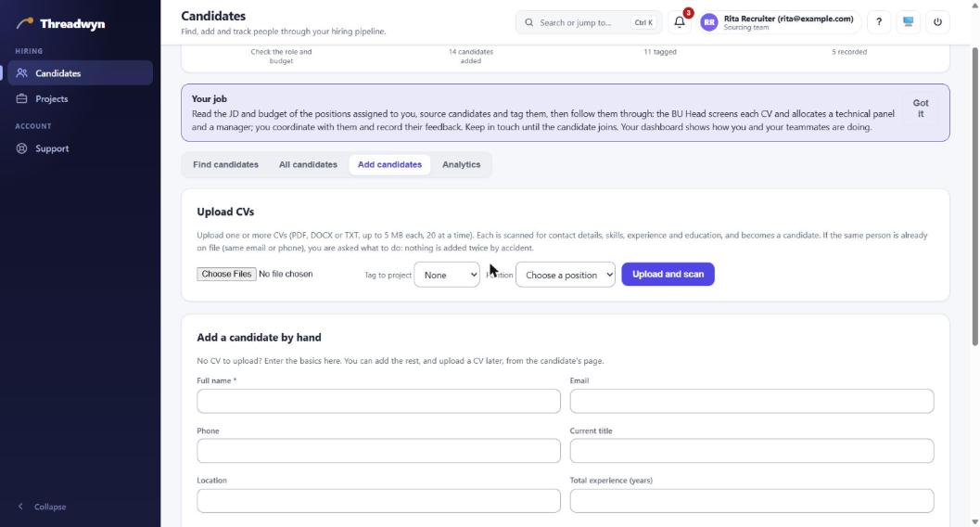Screen dimensions: 980x527
Task: Click the power sign-out icon
Action: (x=937, y=22)
